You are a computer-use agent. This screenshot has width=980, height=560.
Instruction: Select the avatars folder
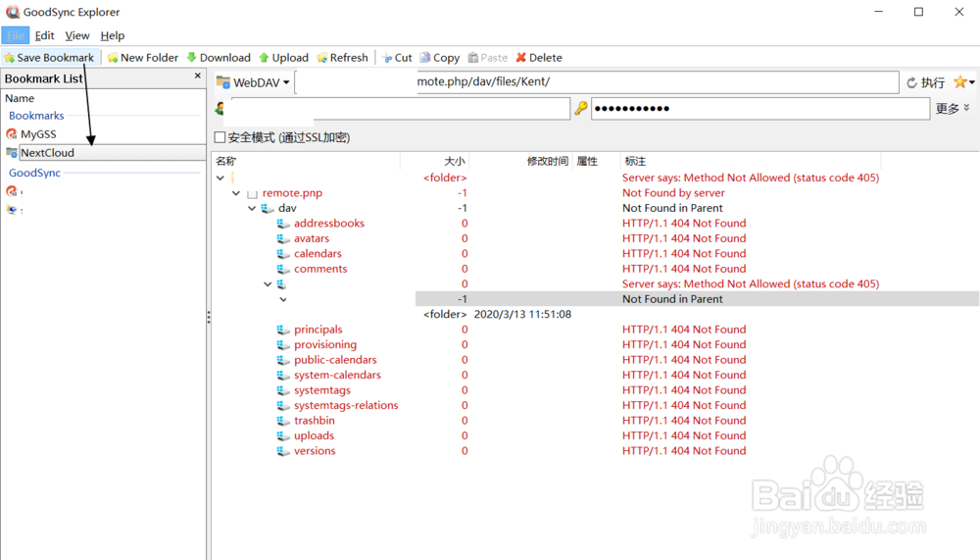(x=312, y=238)
